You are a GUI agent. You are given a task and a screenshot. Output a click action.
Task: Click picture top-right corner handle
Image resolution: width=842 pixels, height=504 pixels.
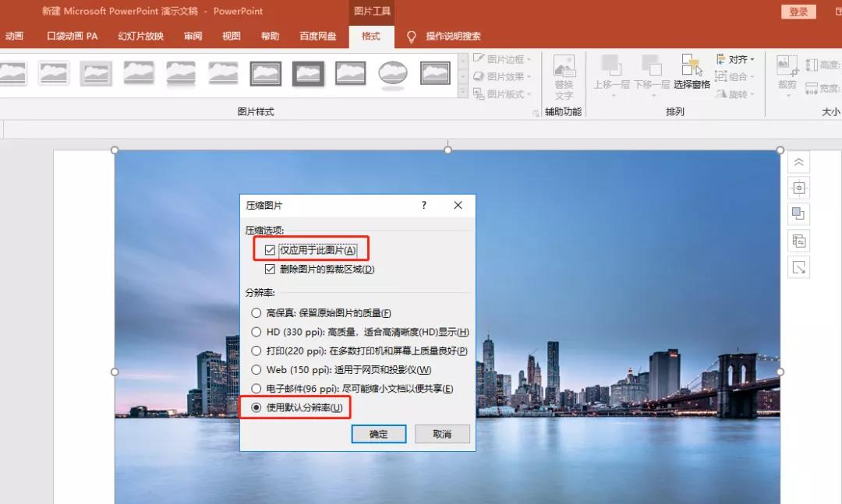point(780,150)
